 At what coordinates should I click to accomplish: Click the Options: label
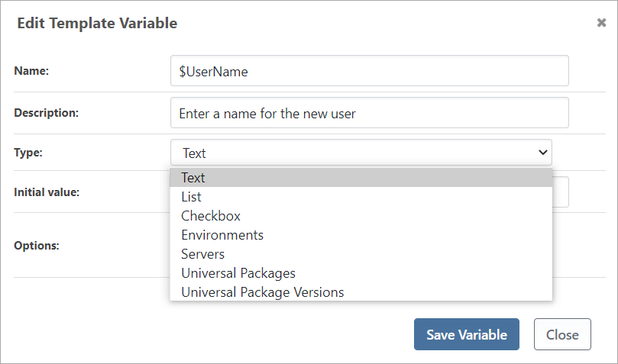point(36,246)
